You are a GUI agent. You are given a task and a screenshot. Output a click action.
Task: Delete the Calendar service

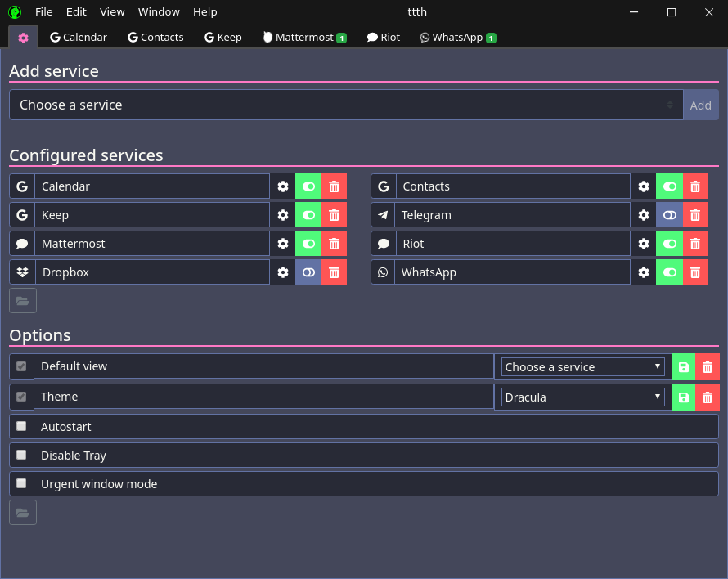335,186
